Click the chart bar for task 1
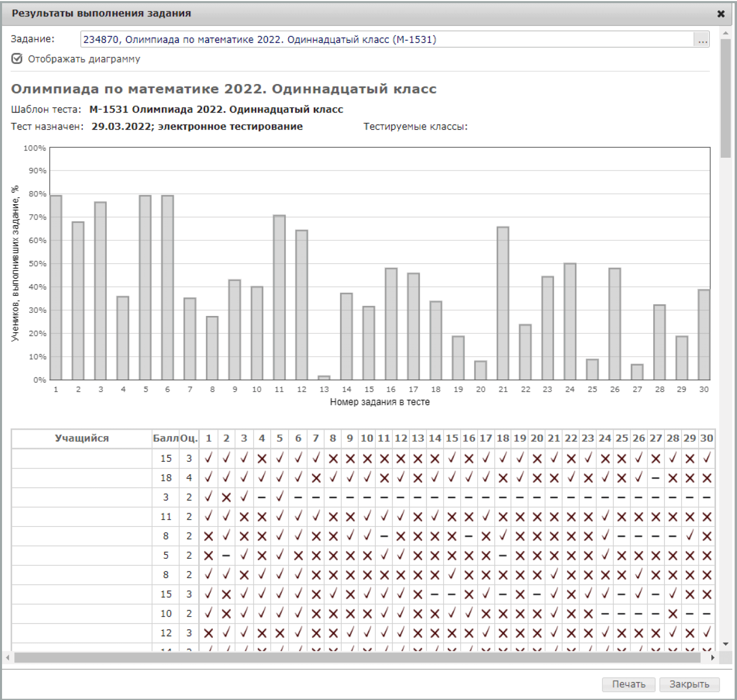Viewport: 737px width, 700px height. tap(56, 288)
